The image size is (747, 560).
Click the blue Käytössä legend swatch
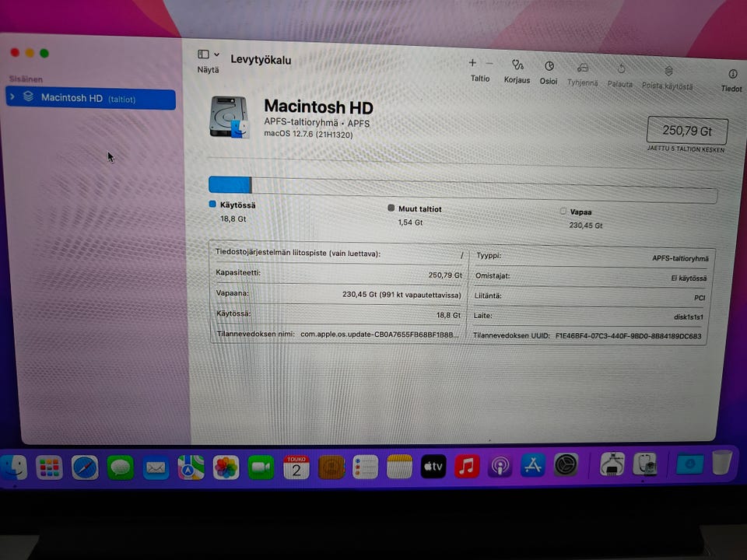212,205
